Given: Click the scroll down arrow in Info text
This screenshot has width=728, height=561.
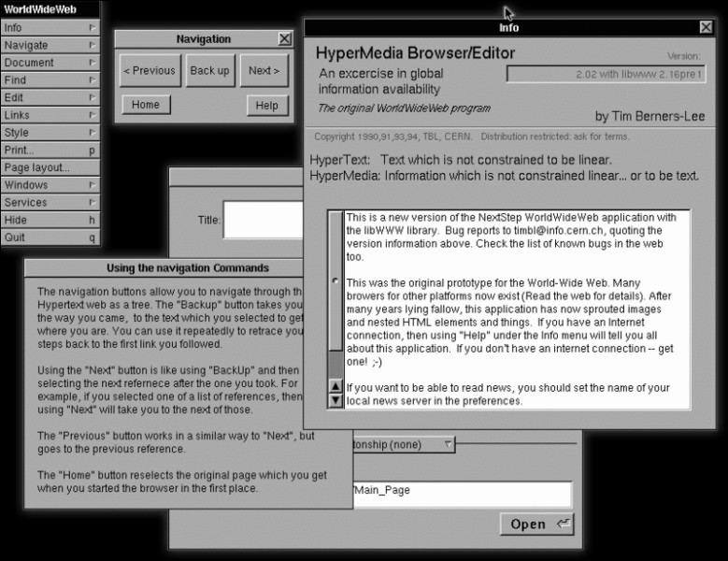Looking at the screenshot, I should 335,400.
